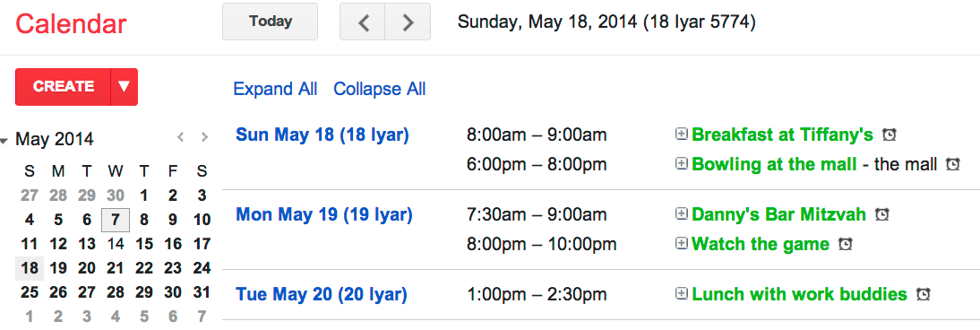980x330 pixels.
Task: Open the Create button dropdown arrow
Action: pyautogui.click(x=124, y=86)
